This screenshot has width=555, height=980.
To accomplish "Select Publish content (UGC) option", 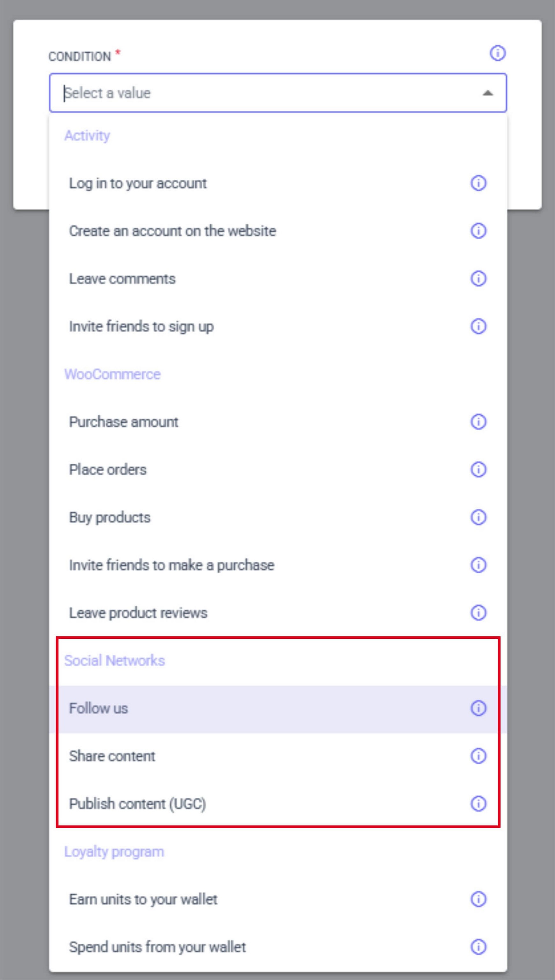I will (138, 804).
